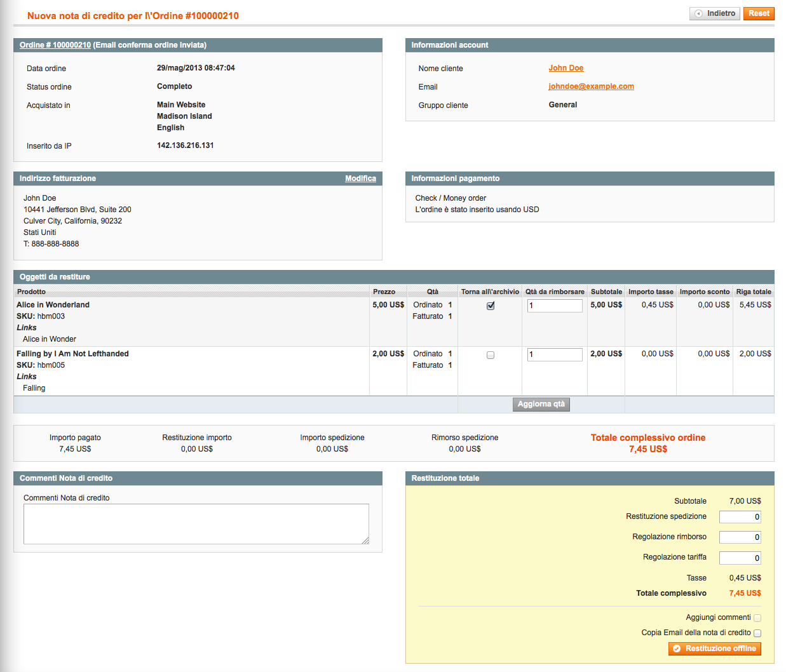Screen dimensions: 786x672
Task: Select the Restituzione spedizione input field
Action: click(x=740, y=516)
